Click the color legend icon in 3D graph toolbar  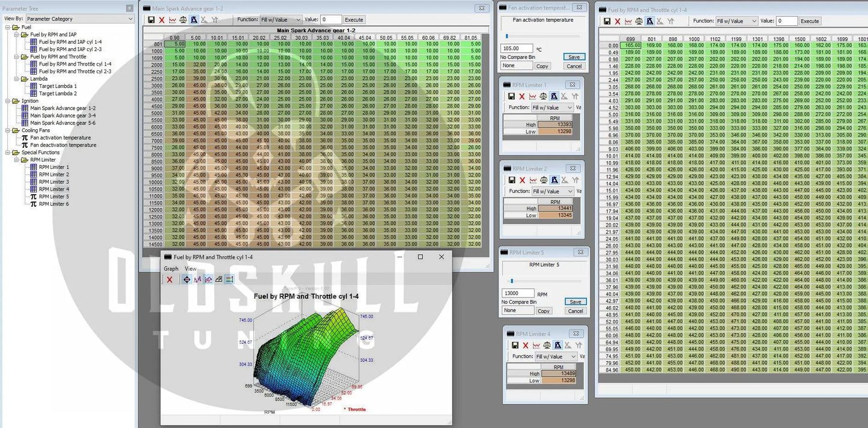[229, 280]
